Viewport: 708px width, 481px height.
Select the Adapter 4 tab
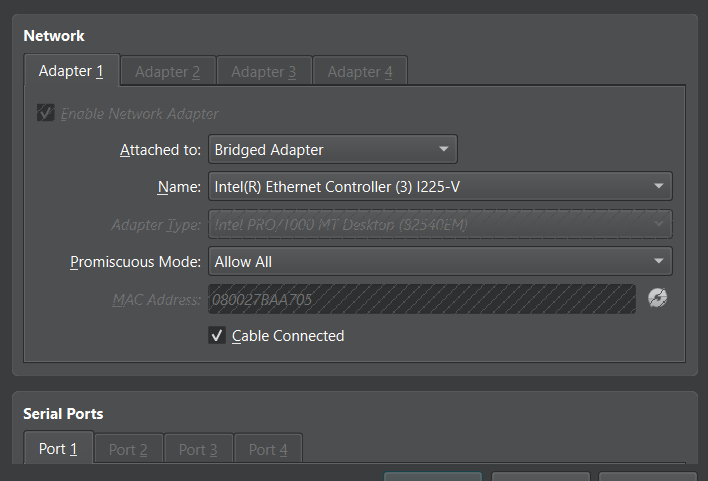[360, 71]
